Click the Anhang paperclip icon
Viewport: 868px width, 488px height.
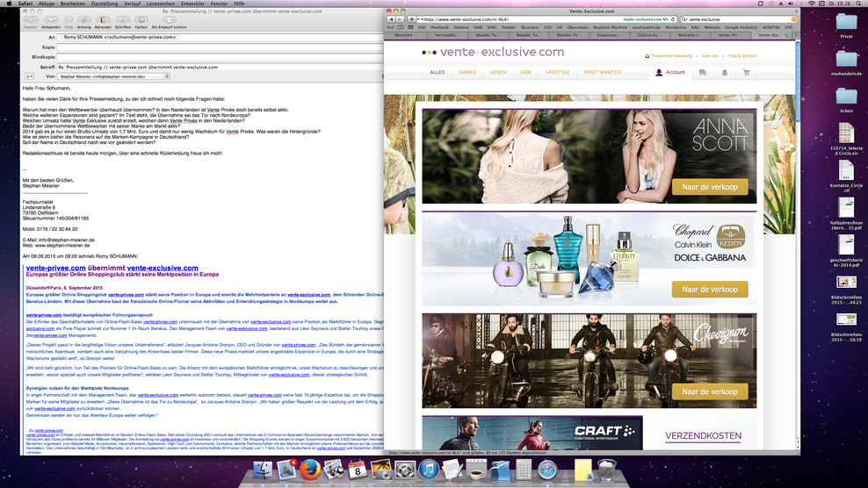tap(84, 20)
